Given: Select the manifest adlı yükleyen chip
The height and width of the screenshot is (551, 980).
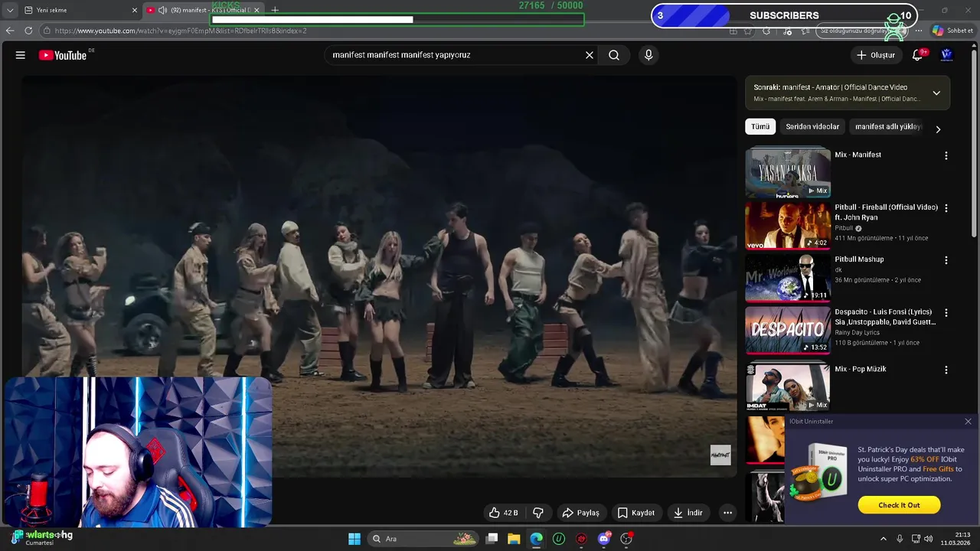Looking at the screenshot, I should point(888,127).
